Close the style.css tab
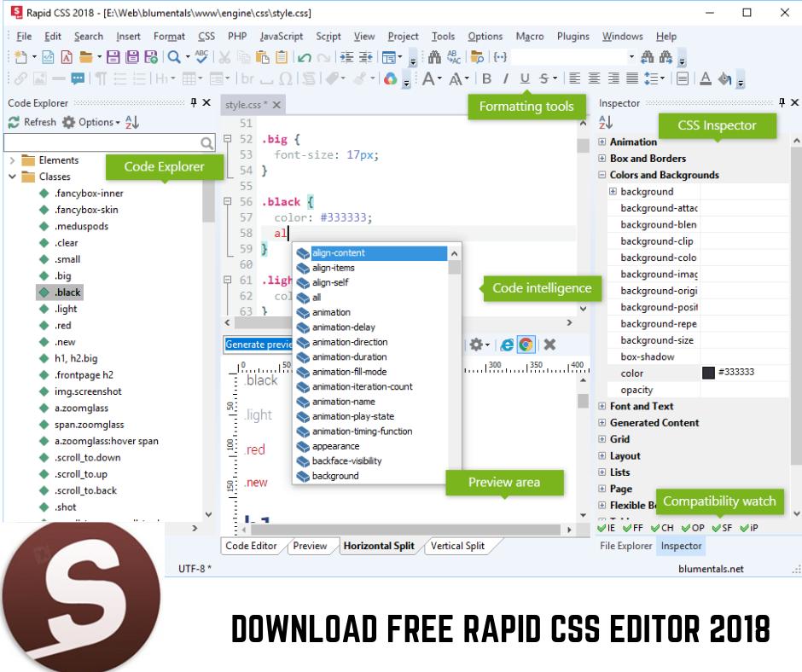Viewport: 802px width, 672px height. pyautogui.click(x=276, y=105)
